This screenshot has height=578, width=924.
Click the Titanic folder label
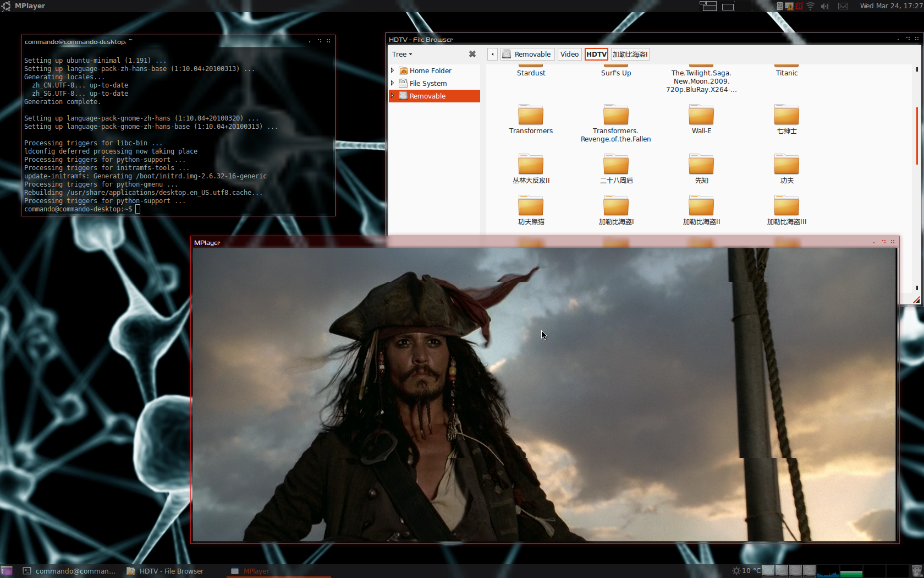click(x=787, y=73)
